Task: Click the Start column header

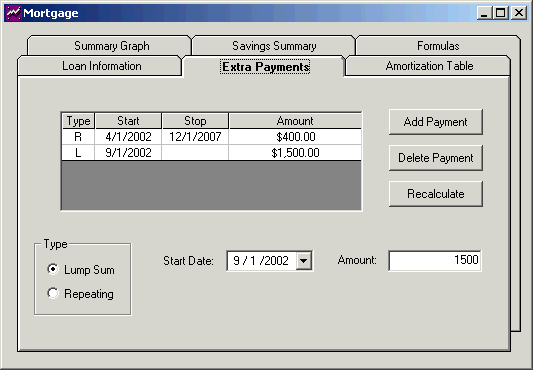Action: point(128,121)
